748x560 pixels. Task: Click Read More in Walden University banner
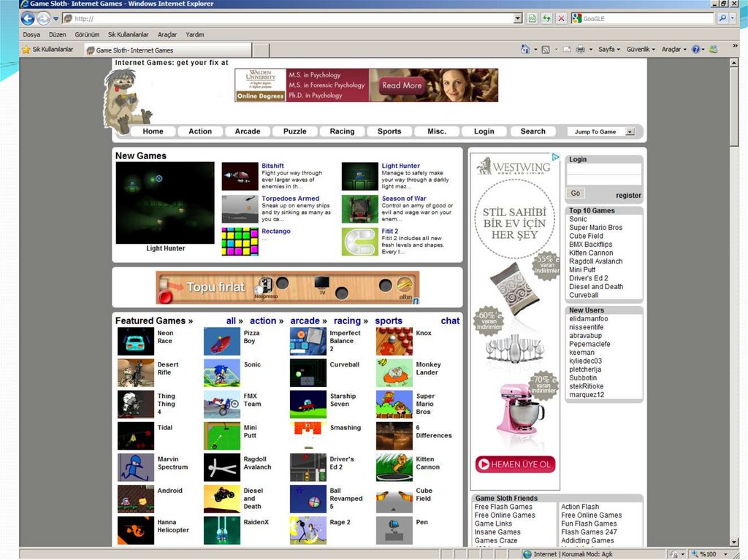click(x=402, y=85)
